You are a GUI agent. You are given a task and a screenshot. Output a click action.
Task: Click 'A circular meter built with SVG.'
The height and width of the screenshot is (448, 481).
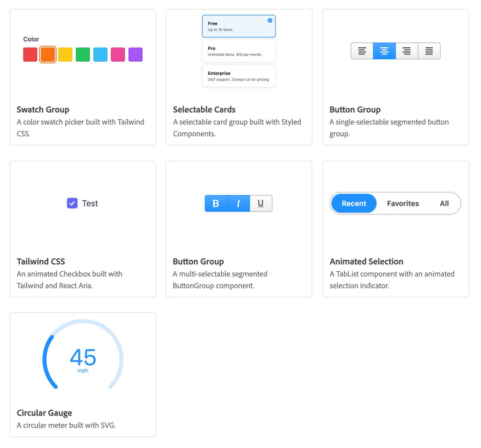point(66,425)
